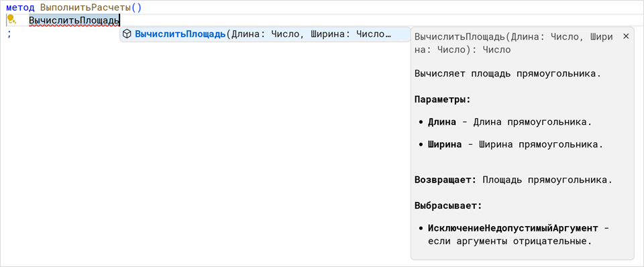Click the yellow lightbulb quick-fix icon
644x267 pixels.
coord(11,19)
